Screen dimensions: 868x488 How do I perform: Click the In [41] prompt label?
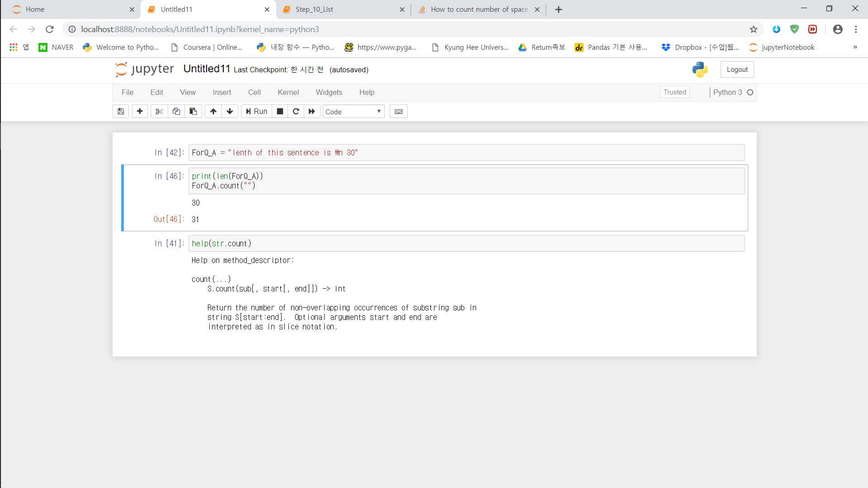pyautogui.click(x=169, y=244)
